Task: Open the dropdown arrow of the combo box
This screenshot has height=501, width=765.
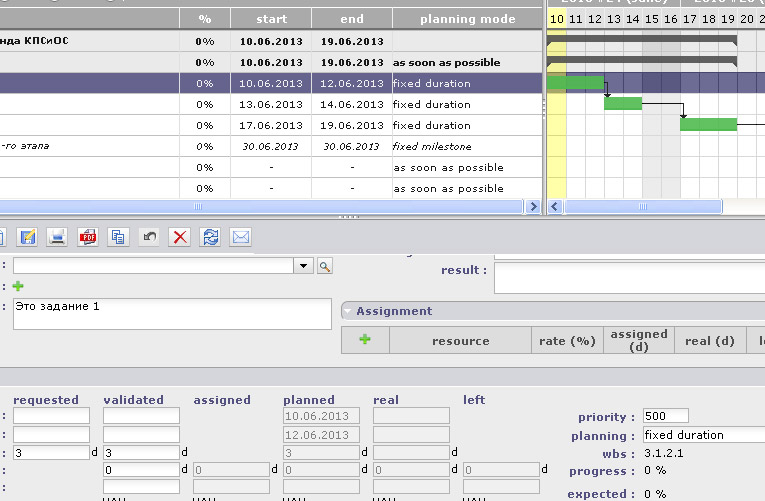Action: [304, 266]
